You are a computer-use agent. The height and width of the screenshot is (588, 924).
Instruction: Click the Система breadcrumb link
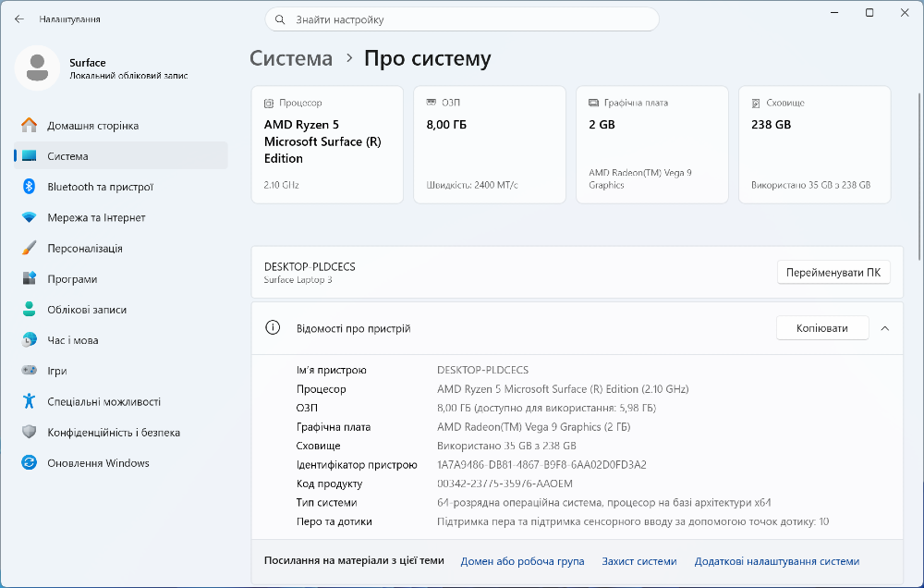tap(291, 58)
